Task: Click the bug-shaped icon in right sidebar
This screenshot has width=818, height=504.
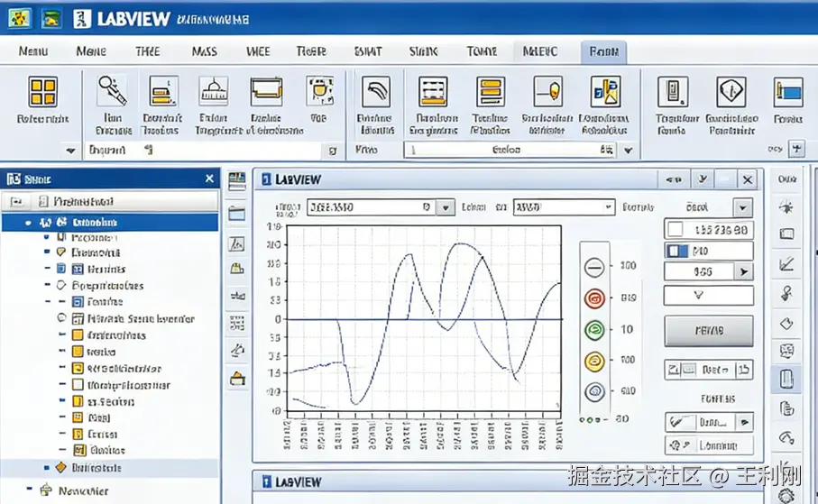Action: click(x=786, y=206)
